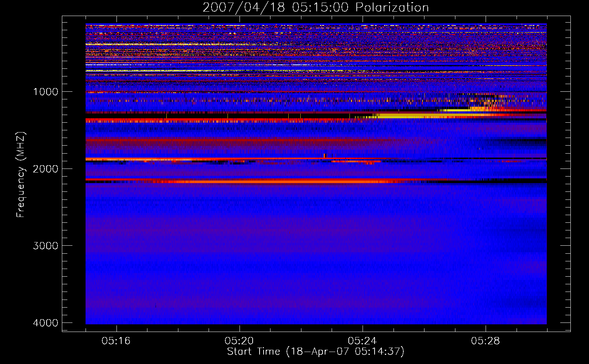The width and height of the screenshot is (589, 364).
Task: Click the 2000 frequency tick label
Action: point(46,169)
